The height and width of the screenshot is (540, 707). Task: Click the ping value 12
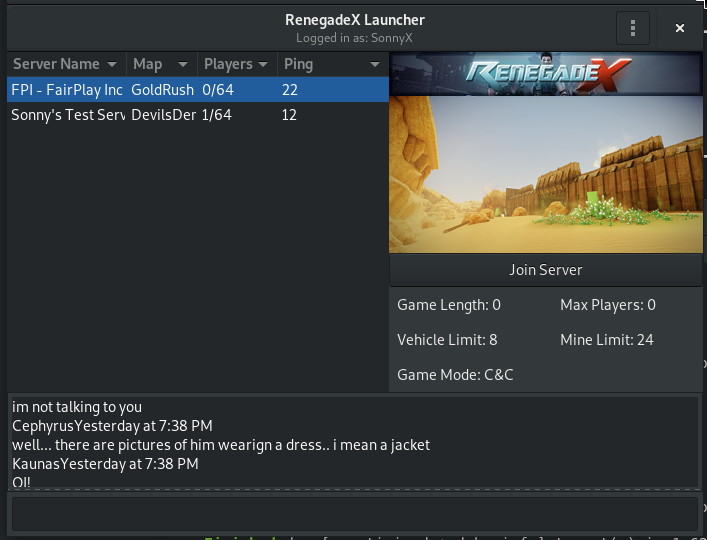(289, 115)
